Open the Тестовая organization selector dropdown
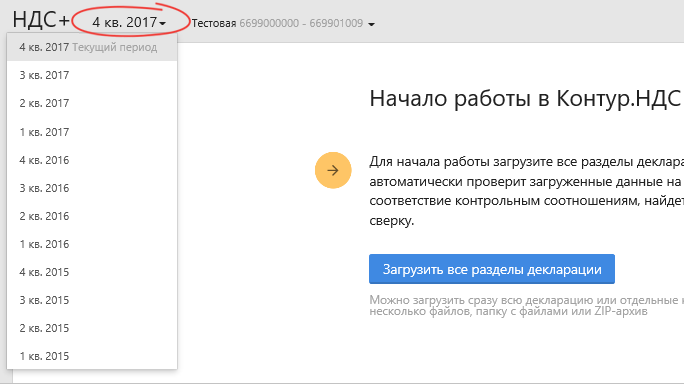684x384 pixels. click(283, 23)
